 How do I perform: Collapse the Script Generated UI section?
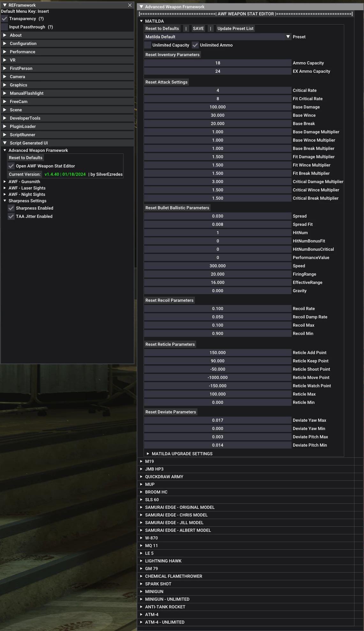[67, 143]
